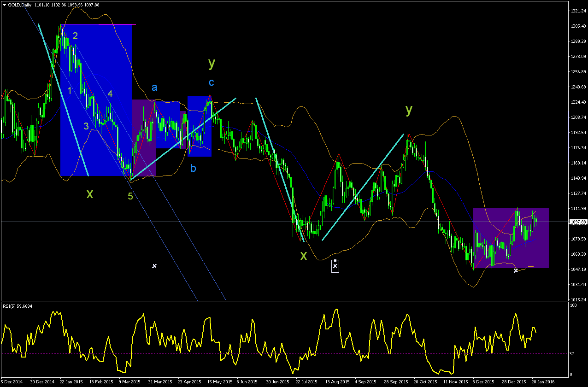Click the white x marker below the purple rectangle

coord(516,270)
